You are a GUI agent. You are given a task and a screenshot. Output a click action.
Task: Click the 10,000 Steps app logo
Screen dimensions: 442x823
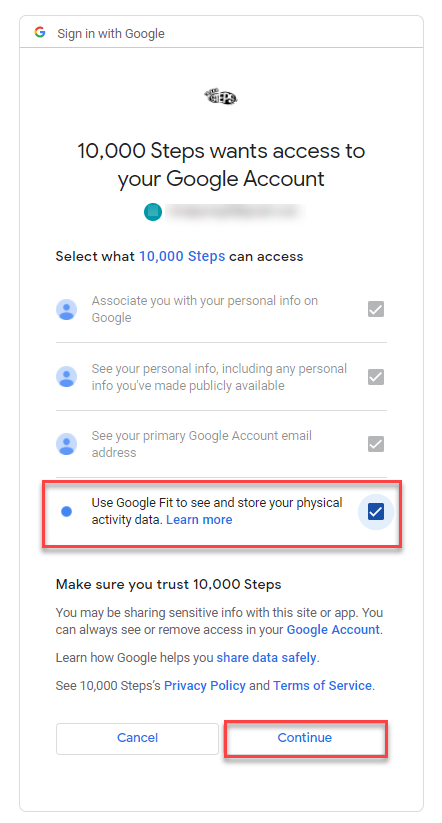click(221, 97)
